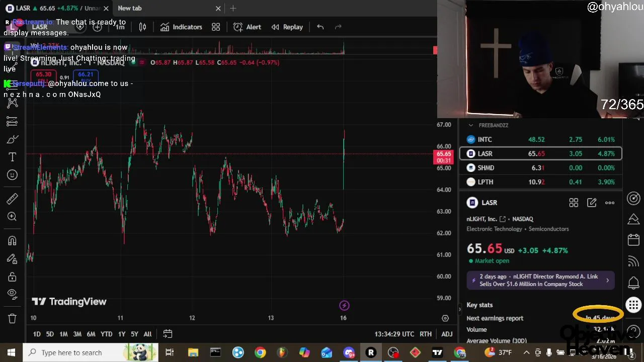Image resolution: width=644 pixels, height=362 pixels.
Task: Open chart time axis settings gear
Action: pyautogui.click(x=445, y=318)
